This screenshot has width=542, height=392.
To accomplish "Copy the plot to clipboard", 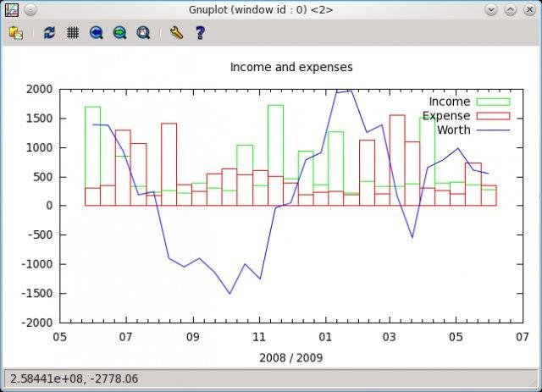I will tap(15, 33).
